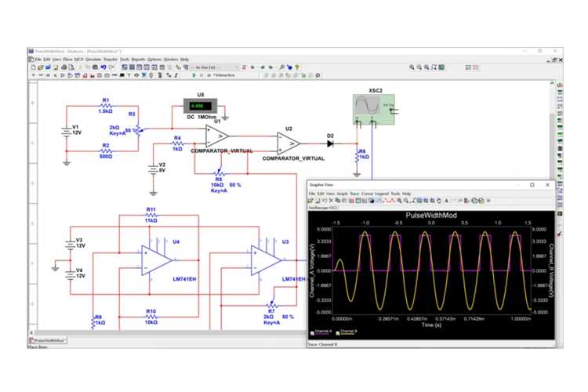The height and width of the screenshot is (392, 588).
Task: Click the zoom in icon at top right toolbar
Action: point(412,67)
